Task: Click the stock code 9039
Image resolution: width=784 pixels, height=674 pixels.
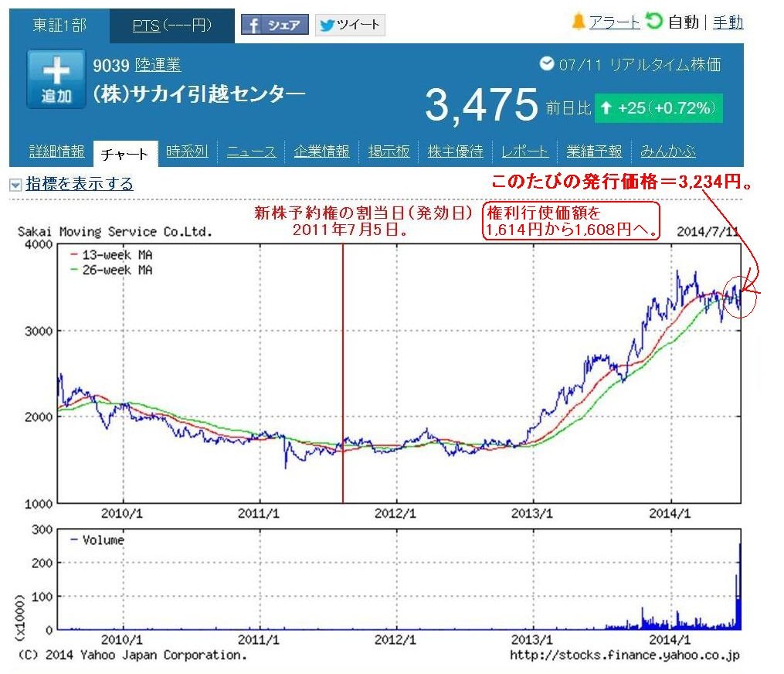Action: tap(111, 65)
